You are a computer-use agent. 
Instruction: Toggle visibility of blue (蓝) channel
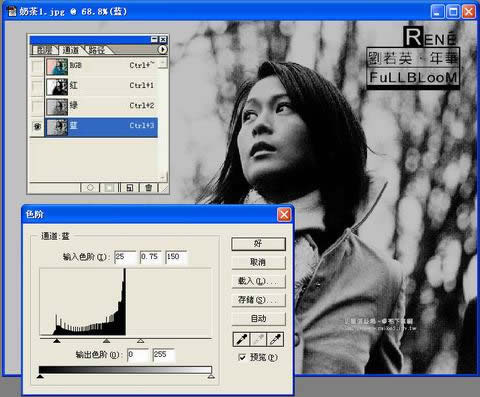point(37,126)
